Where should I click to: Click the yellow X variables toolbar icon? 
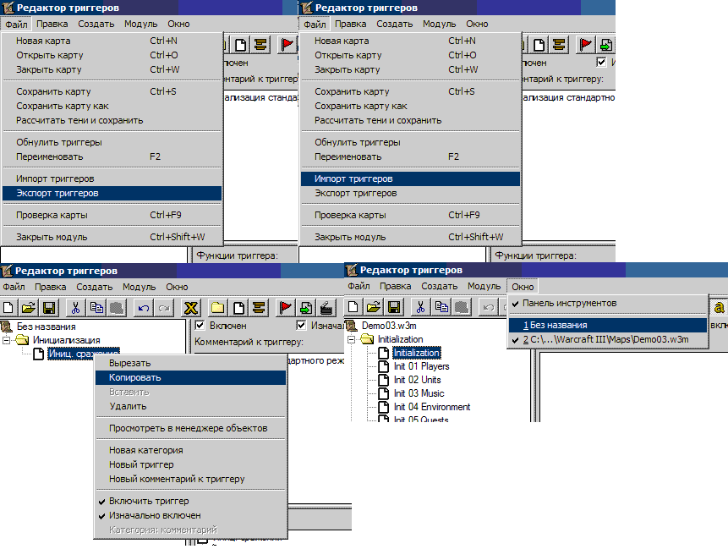(x=191, y=308)
